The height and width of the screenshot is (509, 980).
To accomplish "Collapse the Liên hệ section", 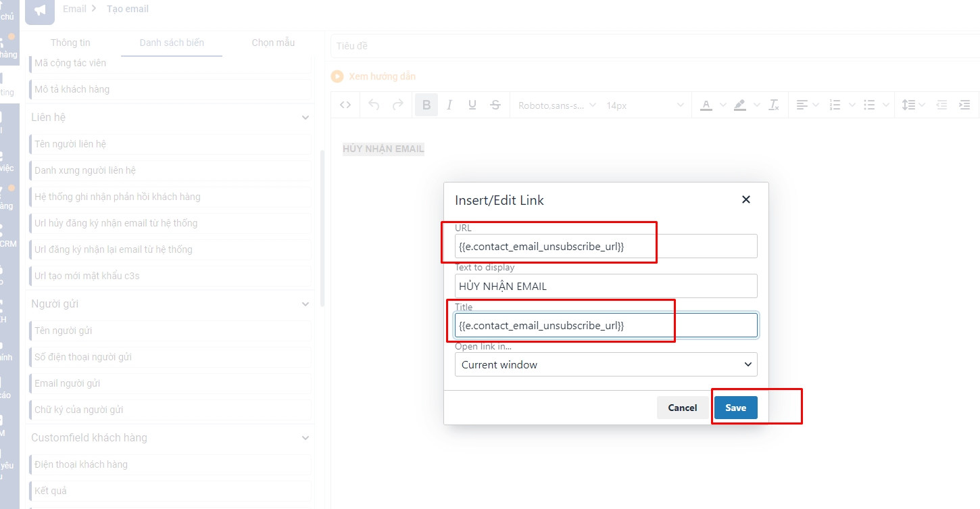I will coord(305,118).
